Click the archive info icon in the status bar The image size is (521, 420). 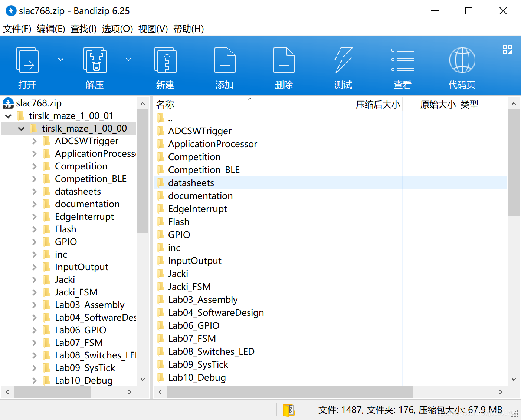(288, 410)
